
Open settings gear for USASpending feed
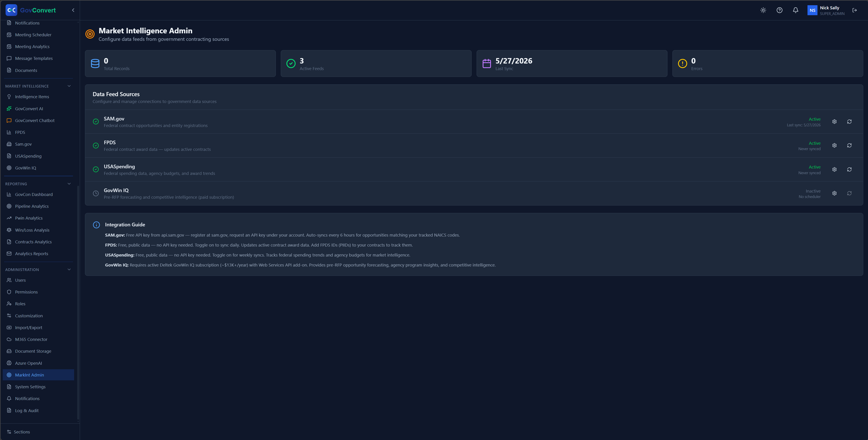834,170
